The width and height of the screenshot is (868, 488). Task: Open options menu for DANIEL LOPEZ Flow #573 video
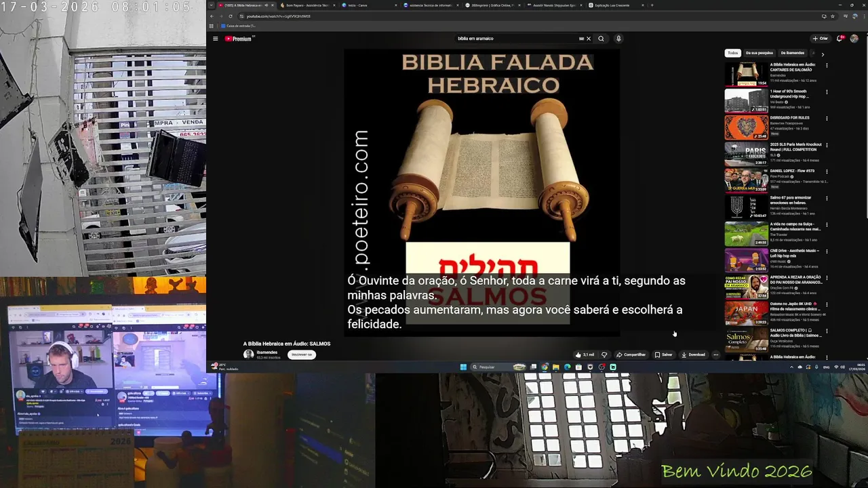[827, 171]
